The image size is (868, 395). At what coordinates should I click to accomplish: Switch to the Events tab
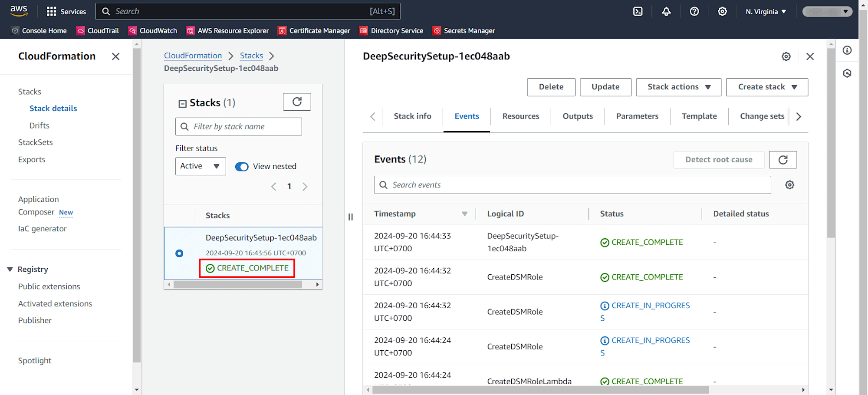coord(467,116)
